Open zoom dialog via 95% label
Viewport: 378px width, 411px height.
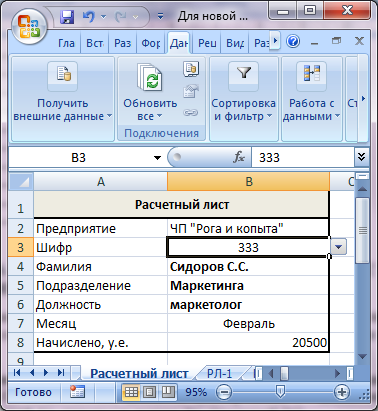196,392
